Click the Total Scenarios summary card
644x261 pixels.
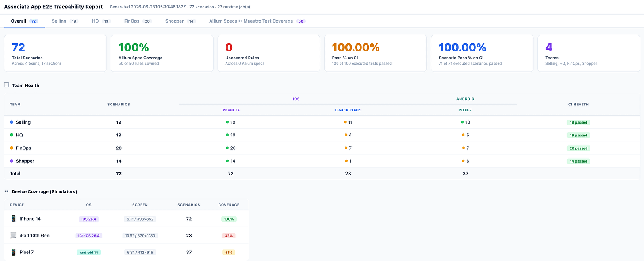(55, 53)
